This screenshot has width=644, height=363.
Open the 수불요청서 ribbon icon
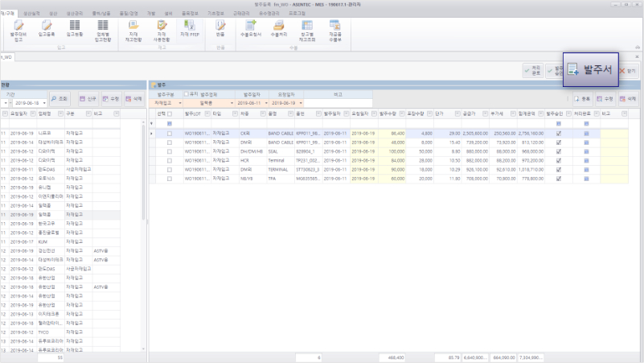pos(251,30)
